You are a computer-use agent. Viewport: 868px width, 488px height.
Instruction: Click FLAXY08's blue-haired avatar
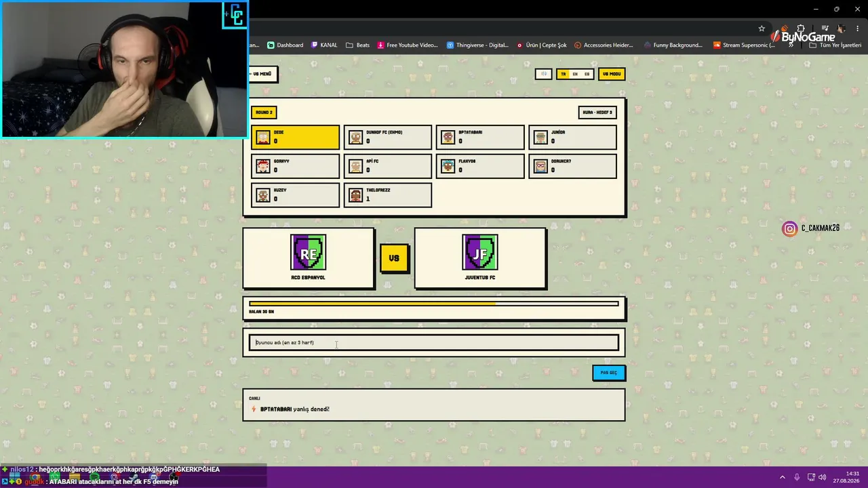[448, 166]
